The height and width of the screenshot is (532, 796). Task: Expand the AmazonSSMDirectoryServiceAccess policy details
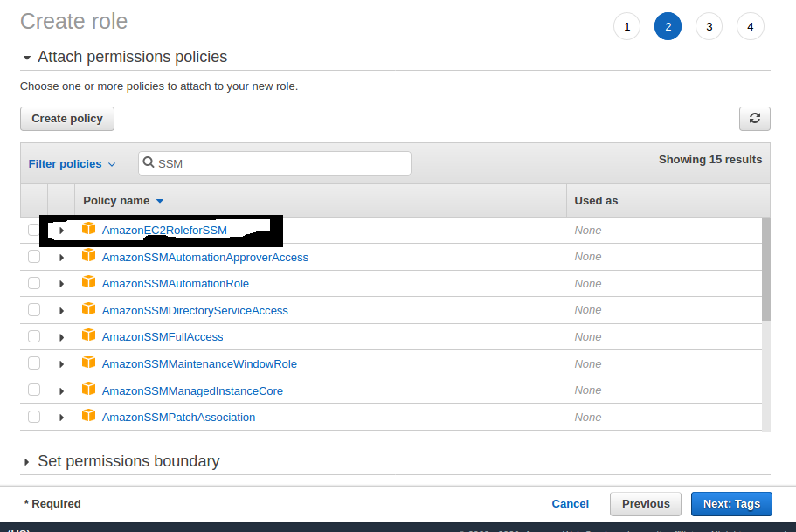(61, 311)
